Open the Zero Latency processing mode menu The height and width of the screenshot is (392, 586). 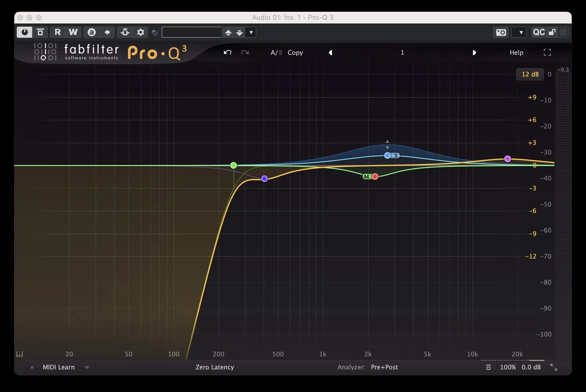pyautogui.click(x=215, y=367)
